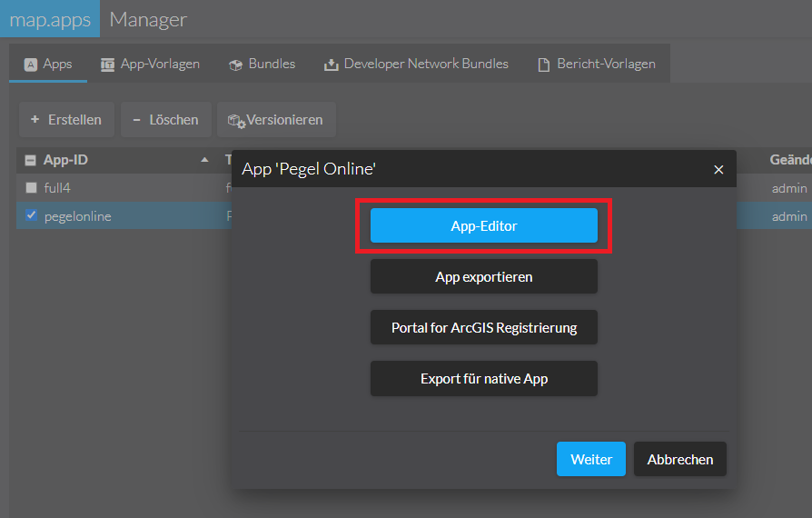
Task: Click the Versionieren toolbar button
Action: (x=276, y=120)
